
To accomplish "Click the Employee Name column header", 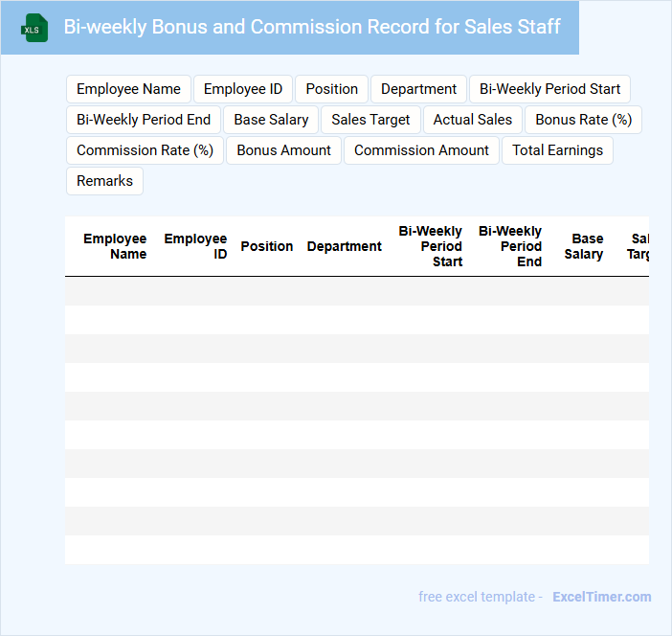I will [x=115, y=246].
